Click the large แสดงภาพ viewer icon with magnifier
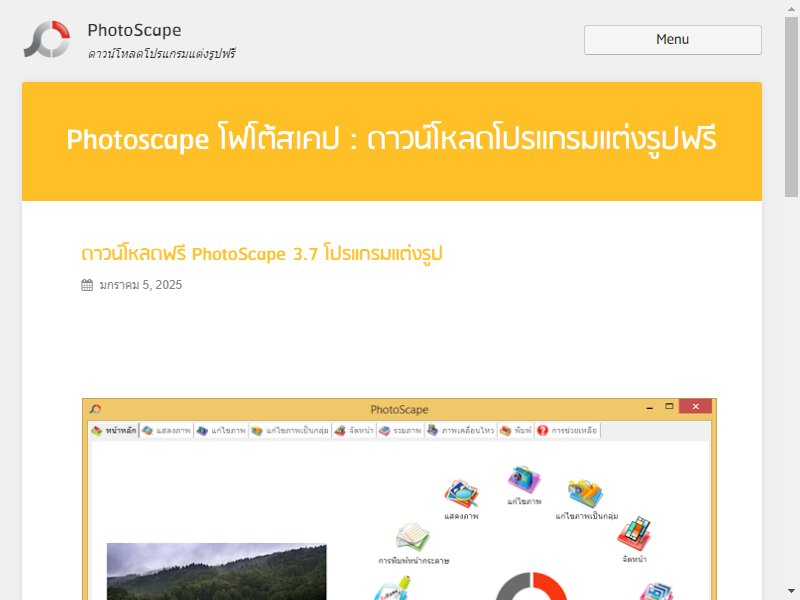Viewport: 800px width, 600px height. (461, 494)
